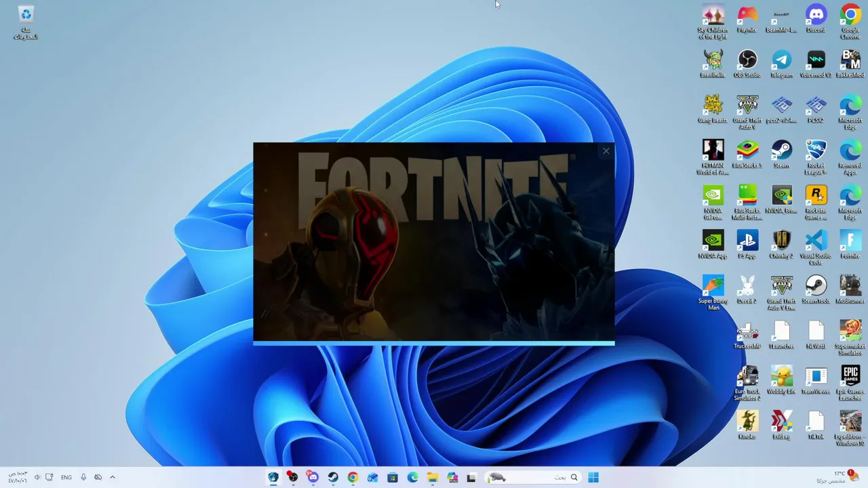Open the PCSX2 desktop shortcut
868x488 pixels.
(816, 109)
